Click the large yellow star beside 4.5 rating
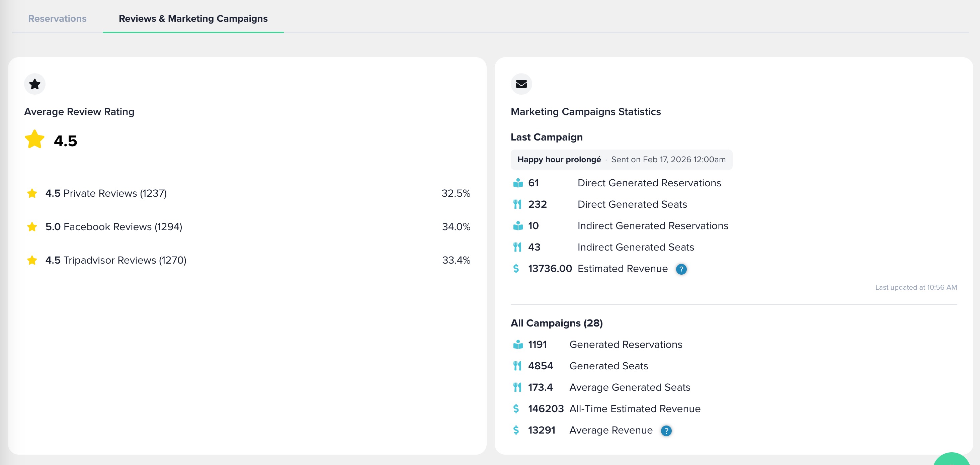The width and height of the screenshot is (980, 465). 34,139
